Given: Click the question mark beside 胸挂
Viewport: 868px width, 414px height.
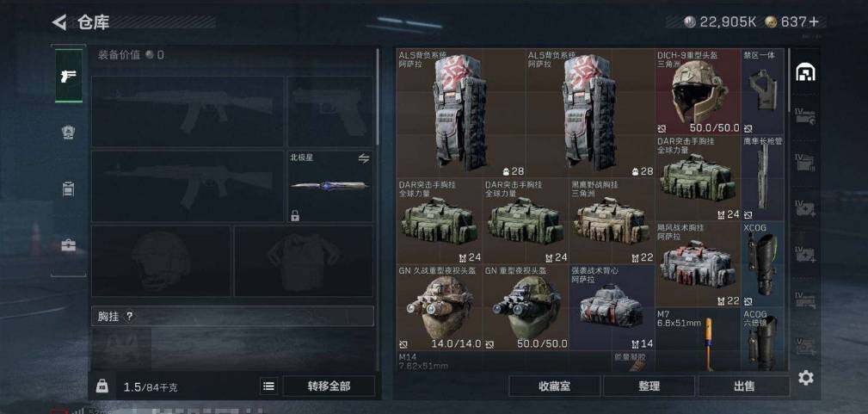Looking at the screenshot, I should click(130, 317).
